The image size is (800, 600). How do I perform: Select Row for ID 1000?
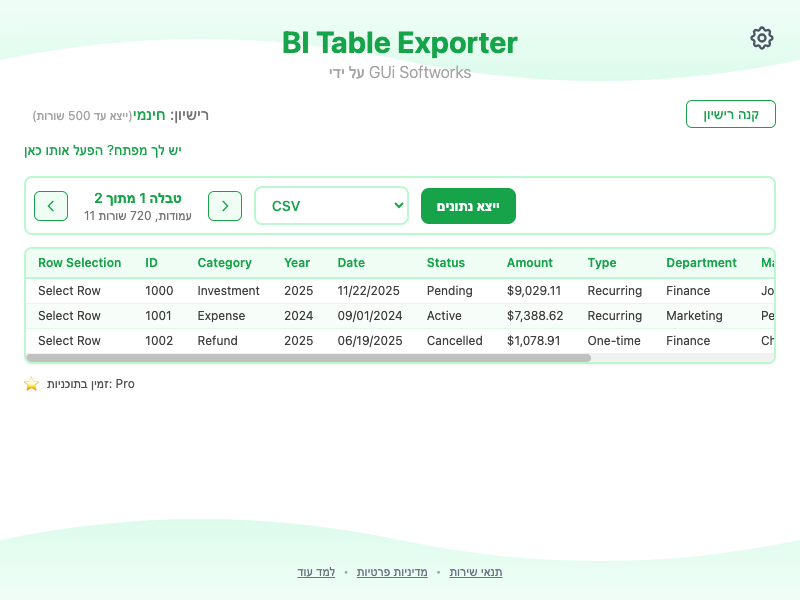click(x=69, y=291)
